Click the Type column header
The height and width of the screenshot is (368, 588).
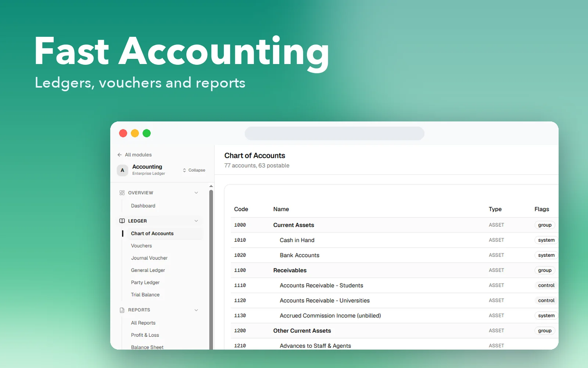495,209
